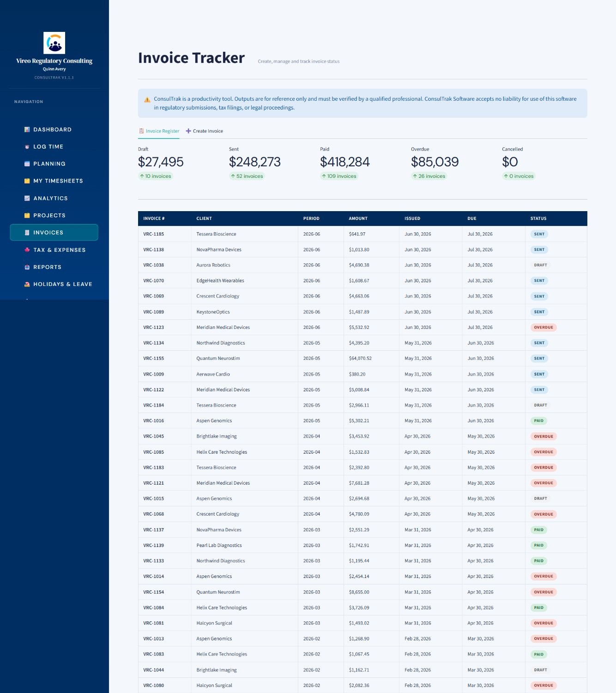Viewport: 616px width, 693px height.
Task: Click the My Timesheets folder icon
Action: 27,181
